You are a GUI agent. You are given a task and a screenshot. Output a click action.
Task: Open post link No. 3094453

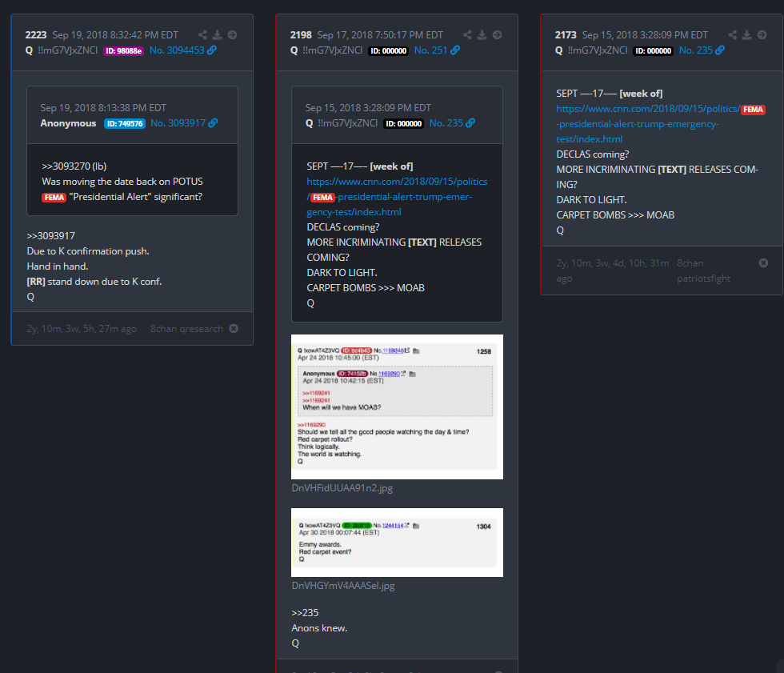click(x=177, y=50)
